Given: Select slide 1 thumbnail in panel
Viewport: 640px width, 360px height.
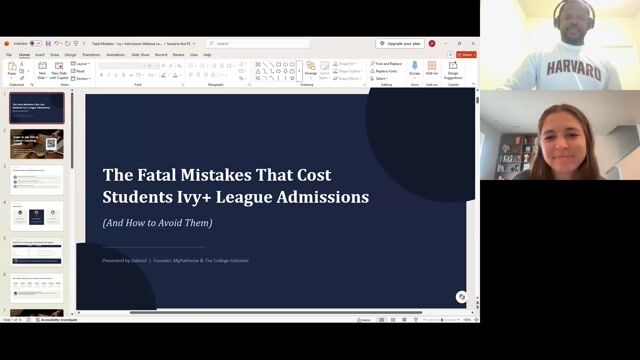Looking at the screenshot, I should coord(37,108).
